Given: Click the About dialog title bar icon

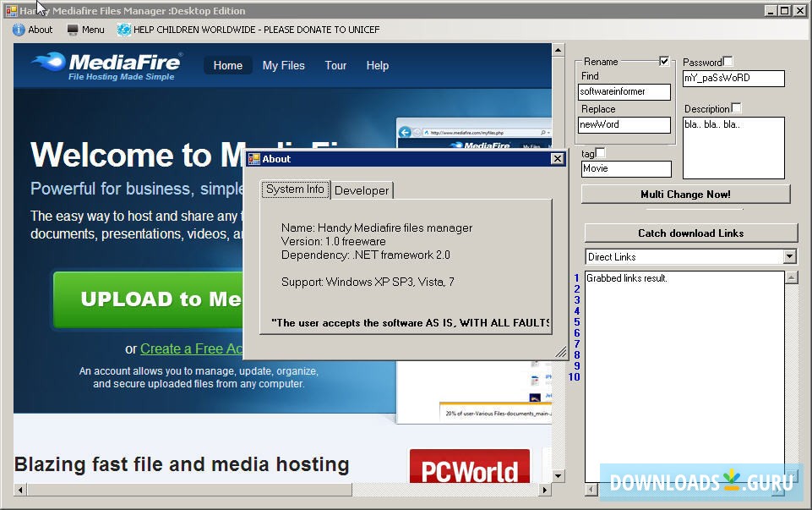Looking at the screenshot, I should coord(252,159).
